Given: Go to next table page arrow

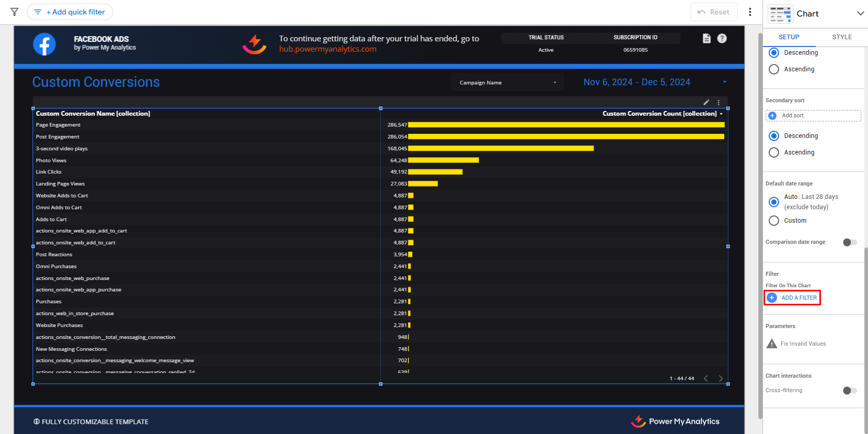Looking at the screenshot, I should 721,378.
